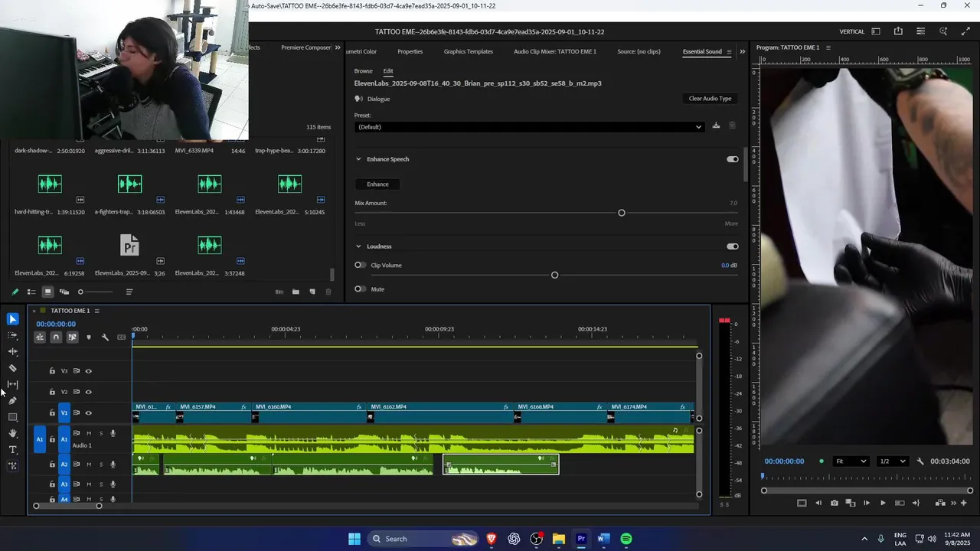
Task: Click the Windows taskbar Search box
Action: coord(423,539)
